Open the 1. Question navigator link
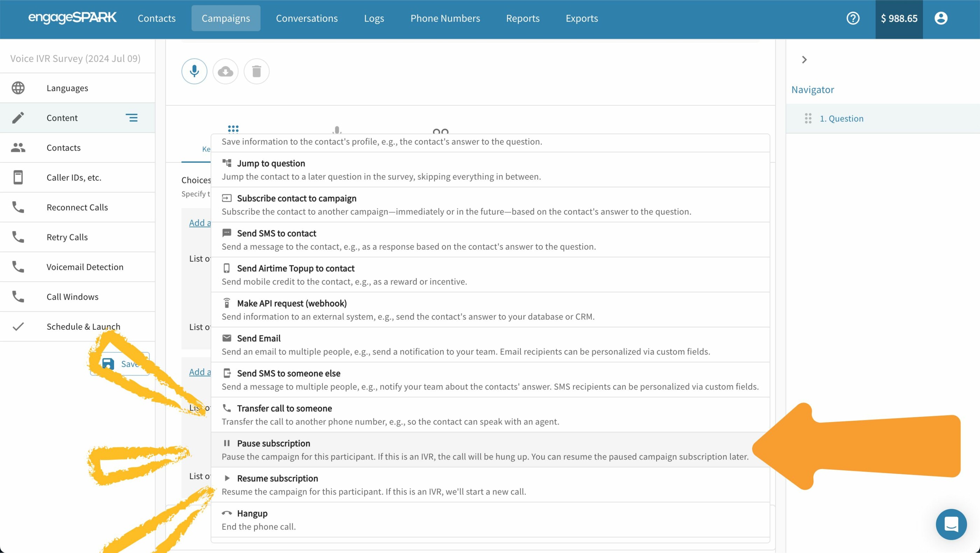This screenshot has height=553, width=980. 841,119
